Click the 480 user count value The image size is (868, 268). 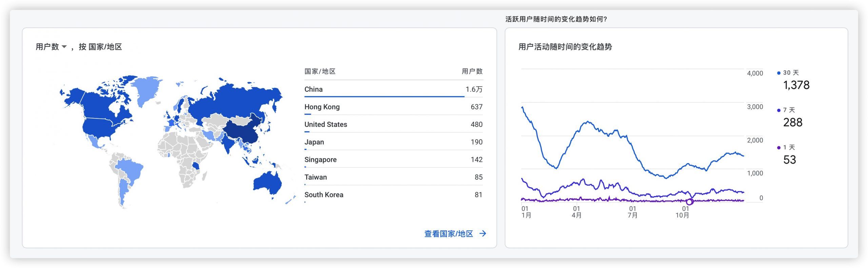click(x=476, y=125)
